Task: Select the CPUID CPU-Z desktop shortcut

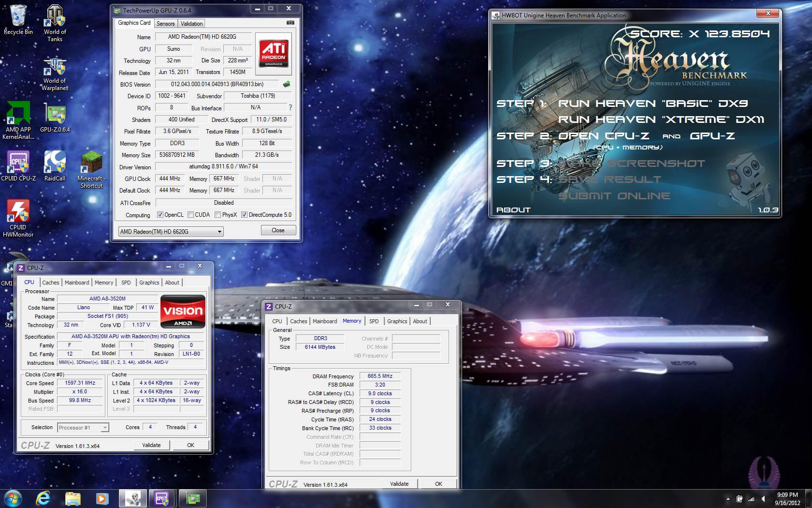Action: click(18, 166)
